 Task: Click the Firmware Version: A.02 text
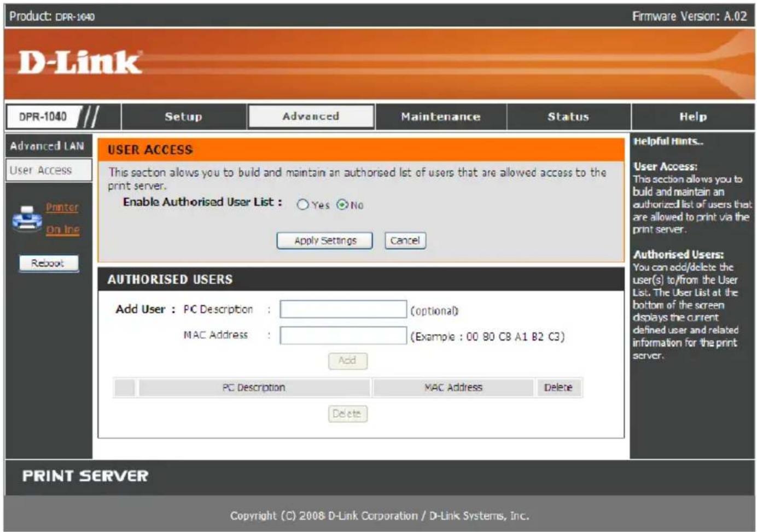pos(689,16)
